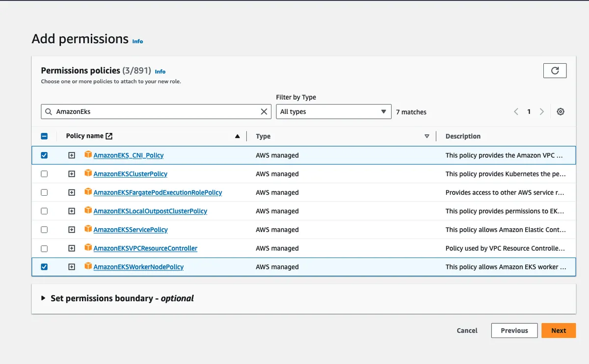Click the Previous button
589x364 pixels.
pos(514,331)
